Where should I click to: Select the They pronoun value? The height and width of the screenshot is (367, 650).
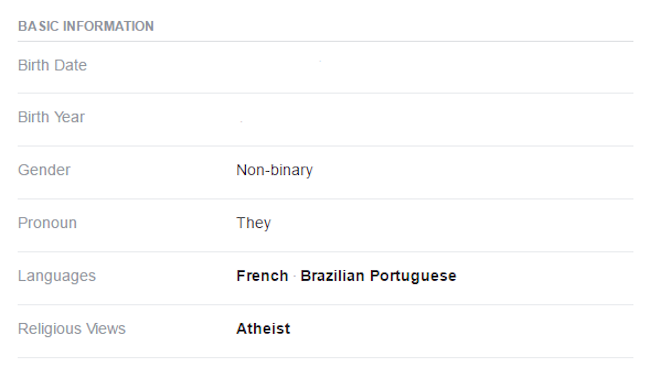254,223
